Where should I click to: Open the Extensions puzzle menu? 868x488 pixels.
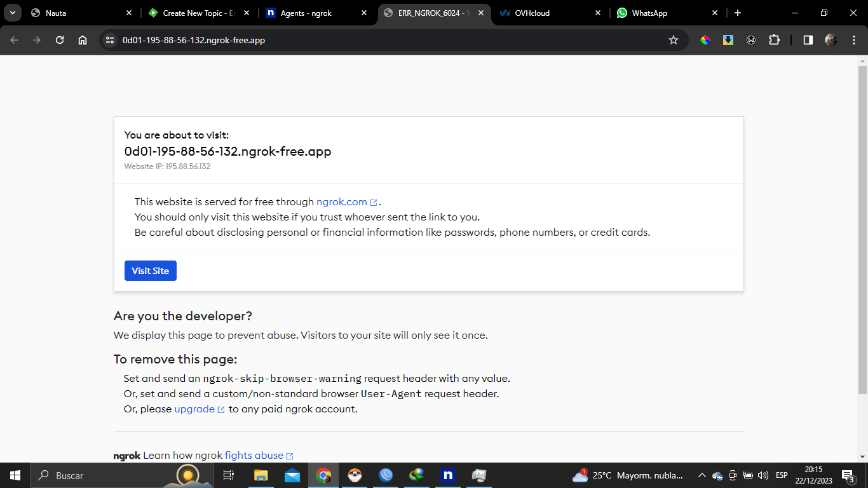point(774,40)
